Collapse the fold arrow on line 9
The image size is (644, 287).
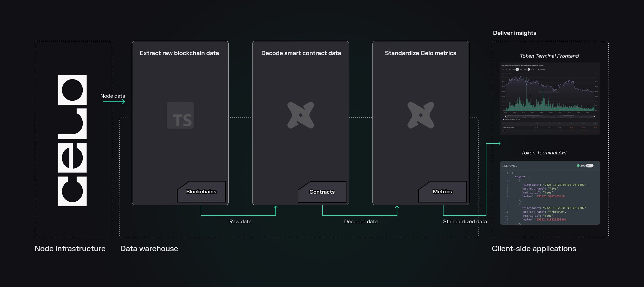pos(510,204)
